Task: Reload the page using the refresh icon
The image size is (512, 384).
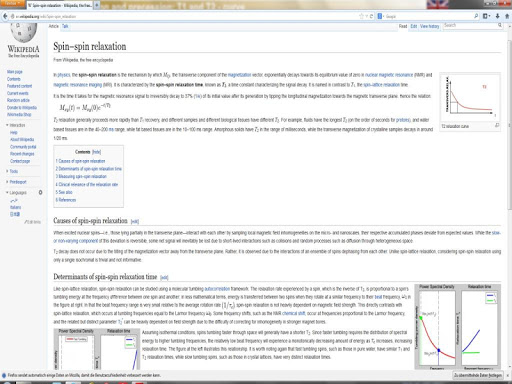Action: coord(371,16)
